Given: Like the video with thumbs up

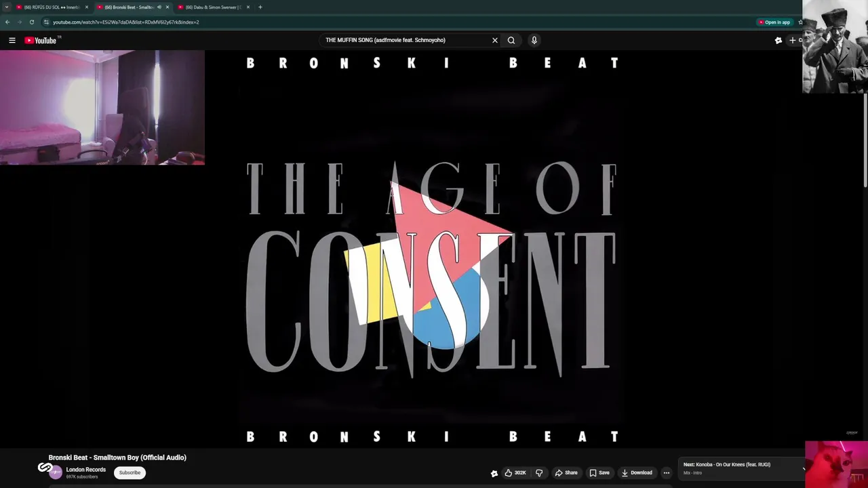Looking at the screenshot, I should point(515,473).
